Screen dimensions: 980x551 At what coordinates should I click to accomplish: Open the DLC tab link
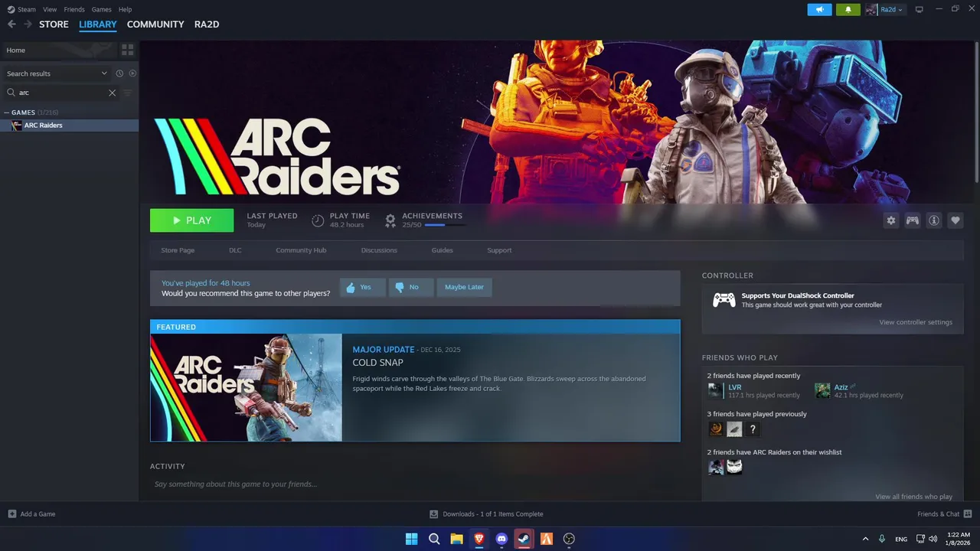point(235,250)
